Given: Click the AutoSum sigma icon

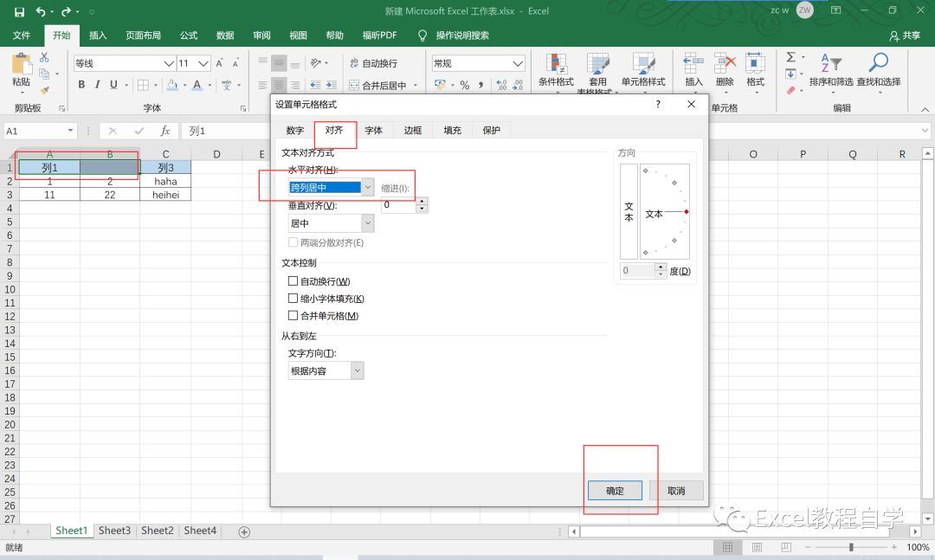Looking at the screenshot, I should (790, 57).
